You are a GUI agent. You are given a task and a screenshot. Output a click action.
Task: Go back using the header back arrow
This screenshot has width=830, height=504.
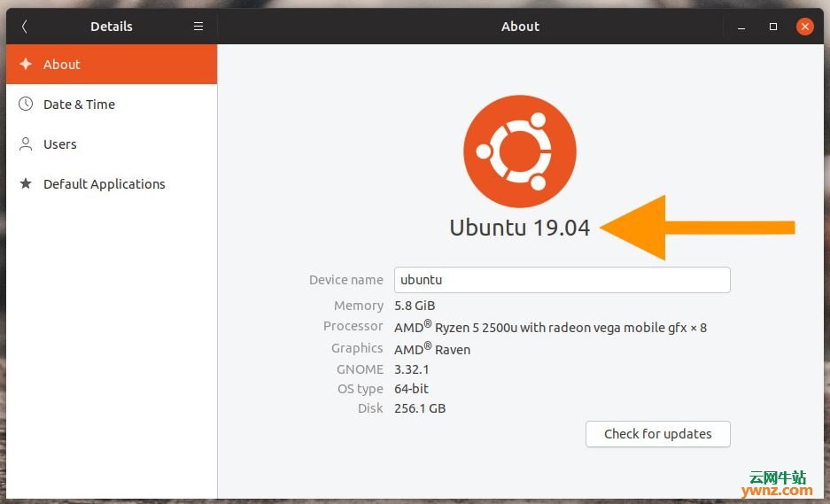[24, 27]
